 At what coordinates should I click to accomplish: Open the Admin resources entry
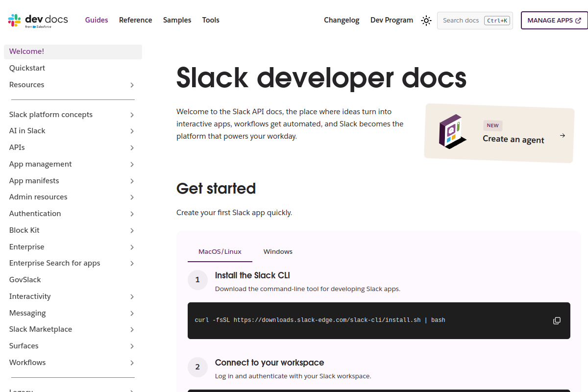tap(38, 197)
